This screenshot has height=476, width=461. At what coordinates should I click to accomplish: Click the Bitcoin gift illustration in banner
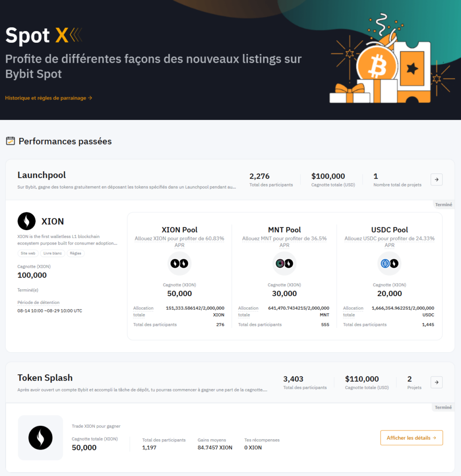(x=376, y=65)
